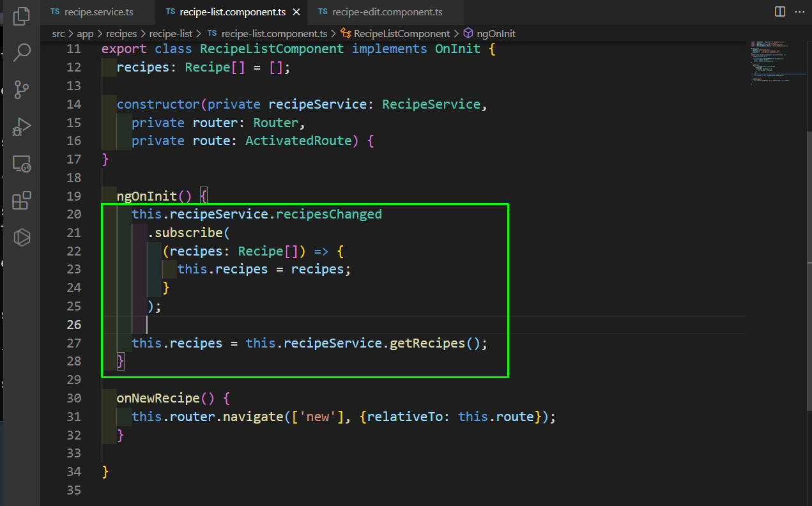
Task: Open the RecipeListComponent breadcrumb symbol
Action: coord(395,33)
